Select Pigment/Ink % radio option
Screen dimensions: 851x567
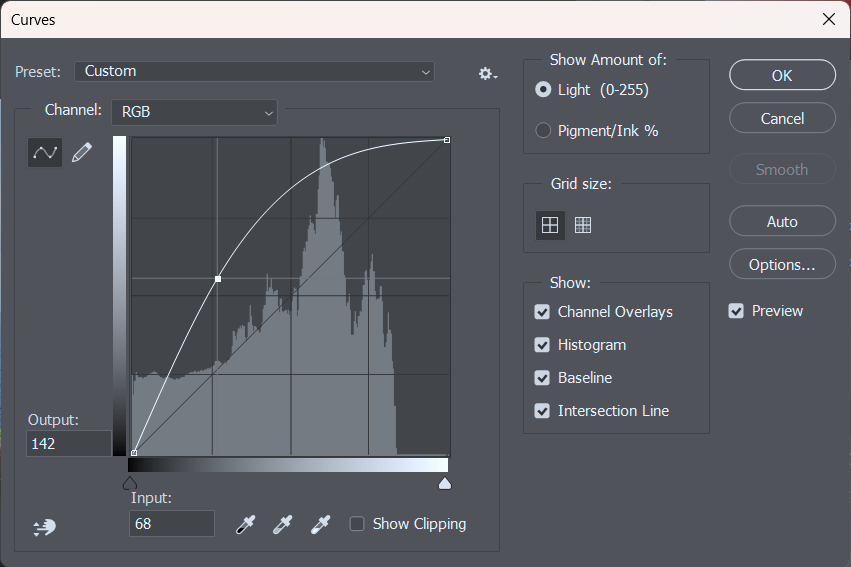[543, 131]
